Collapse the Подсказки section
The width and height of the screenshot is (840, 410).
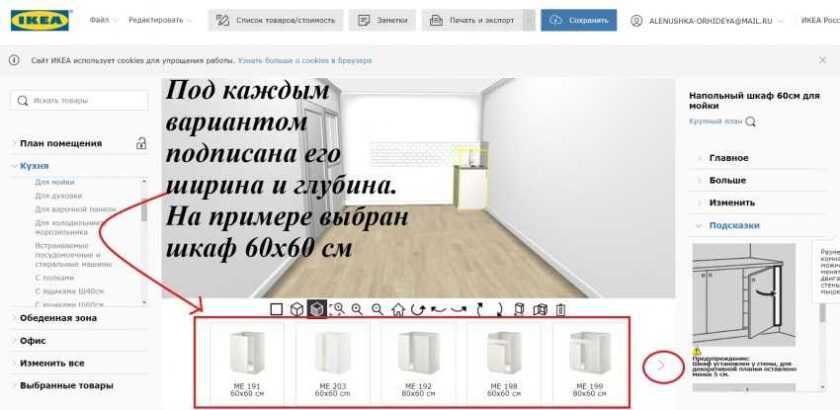point(734,225)
